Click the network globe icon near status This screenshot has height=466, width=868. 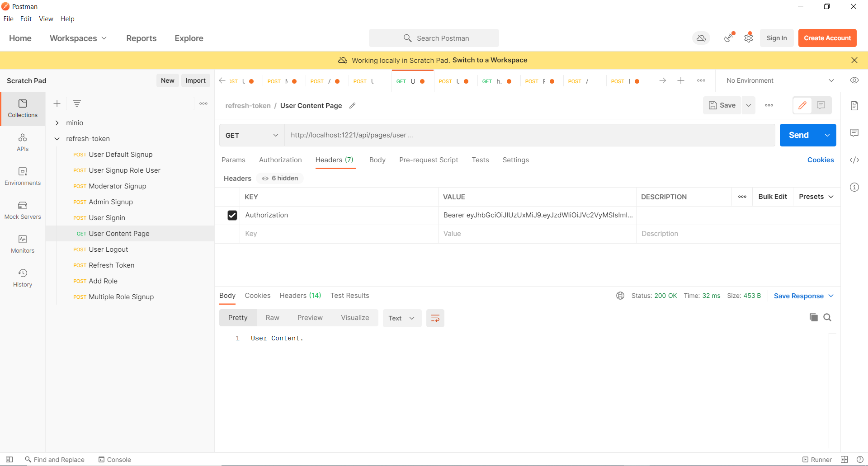pos(620,296)
